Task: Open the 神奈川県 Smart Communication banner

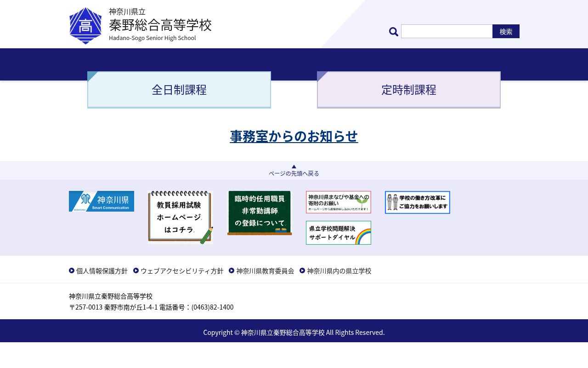Action: (x=102, y=201)
